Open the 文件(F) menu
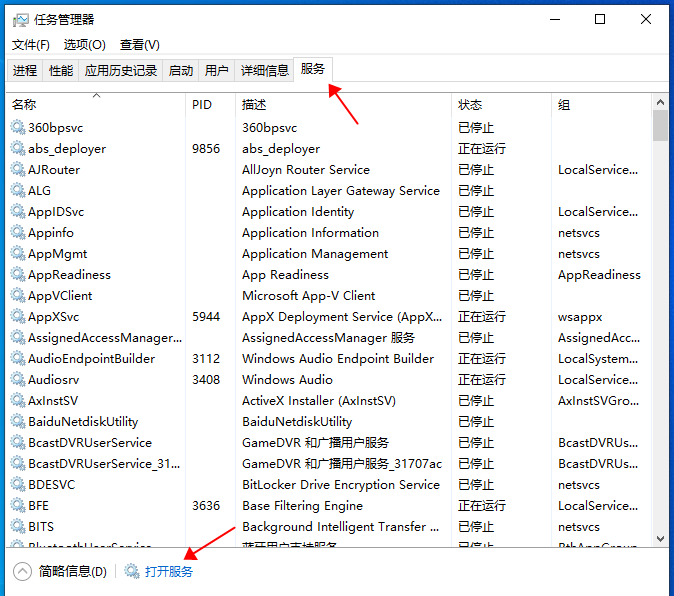 click(x=31, y=44)
